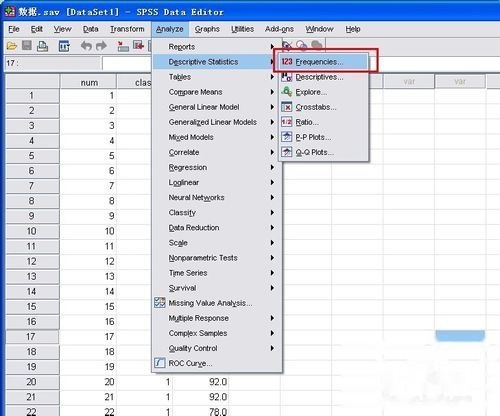Click the Save disk toolbar icon
This screenshot has height=416, width=500.
27,45
